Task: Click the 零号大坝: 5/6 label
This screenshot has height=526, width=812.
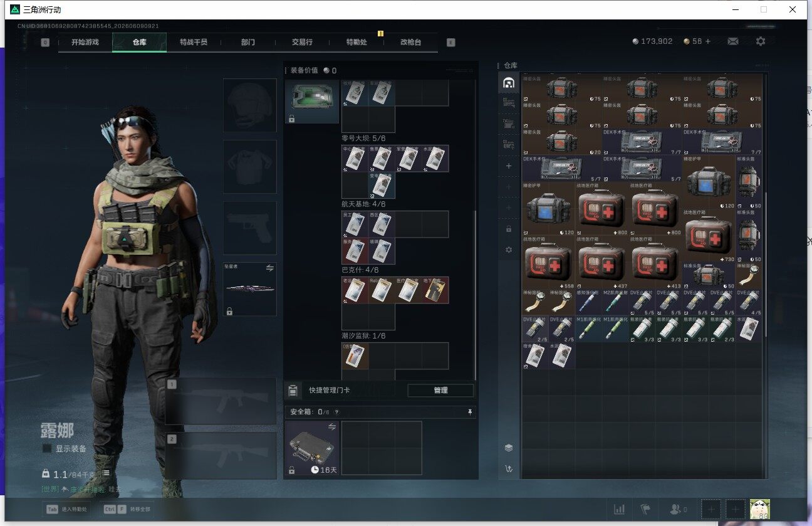Action: [363, 138]
